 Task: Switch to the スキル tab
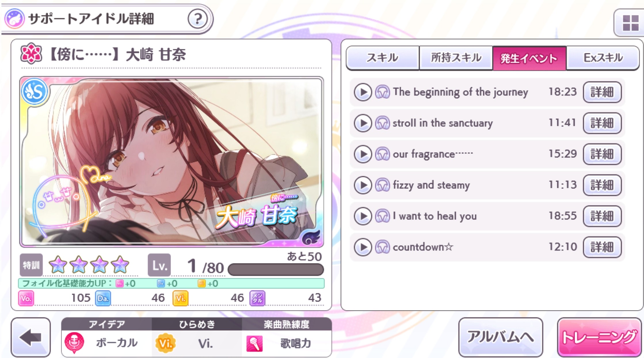(x=382, y=58)
